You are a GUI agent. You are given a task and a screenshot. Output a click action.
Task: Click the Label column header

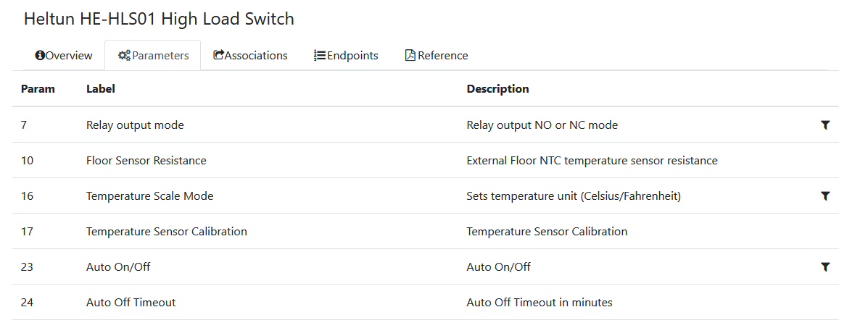click(101, 89)
